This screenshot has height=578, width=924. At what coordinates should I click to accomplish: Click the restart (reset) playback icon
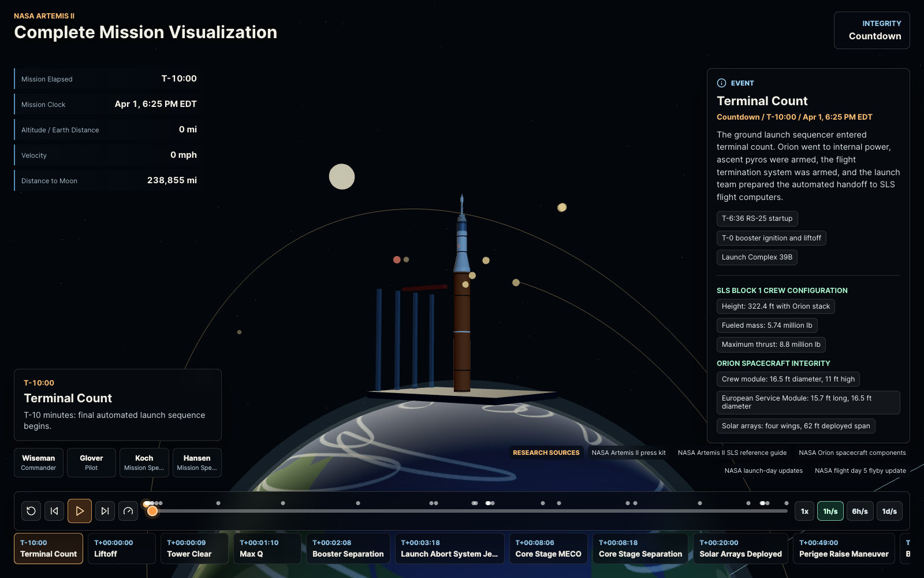31,511
